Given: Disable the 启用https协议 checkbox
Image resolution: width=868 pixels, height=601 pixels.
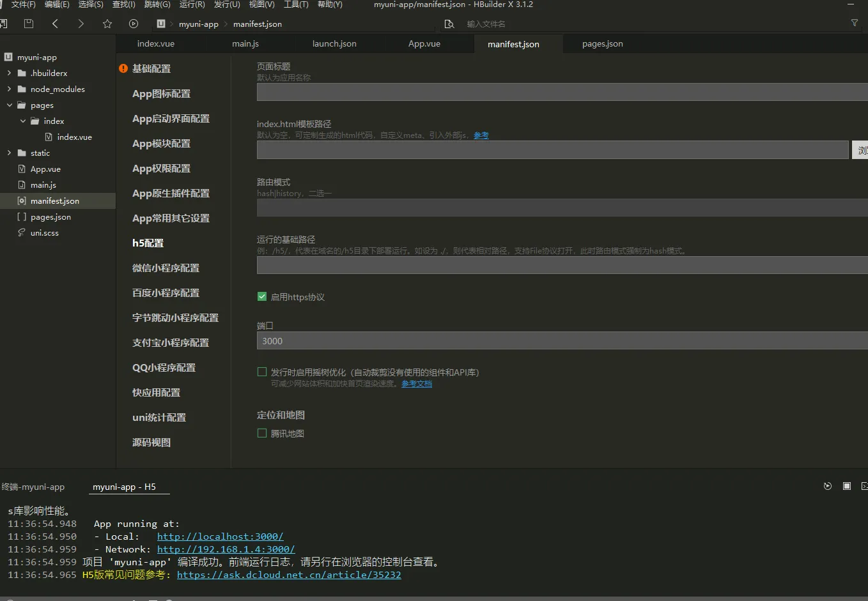Looking at the screenshot, I should pos(262,296).
